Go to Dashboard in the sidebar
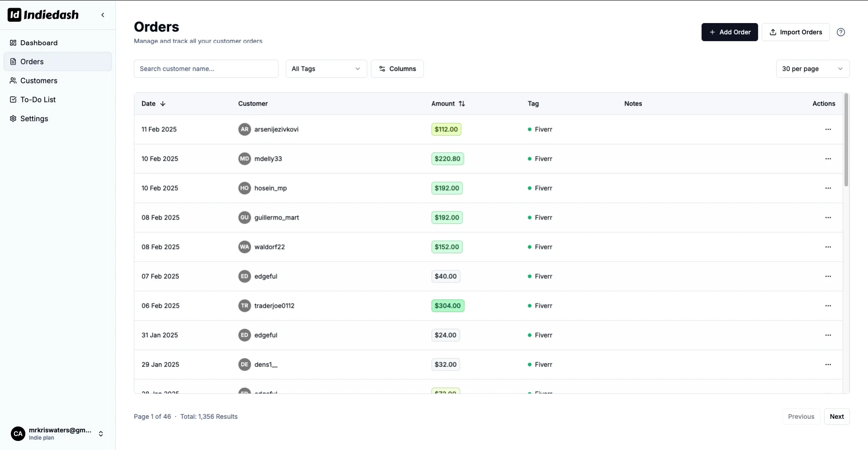The height and width of the screenshot is (450, 868). 39,43
